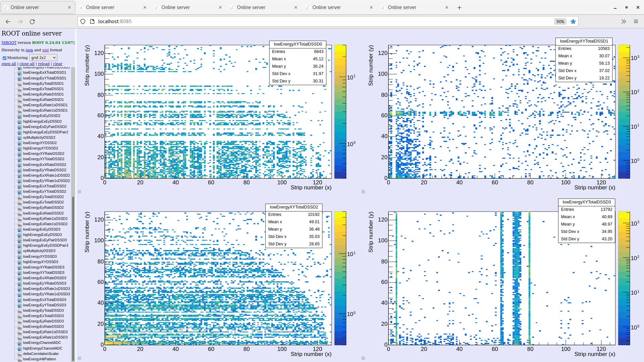
Task: Open a new browser tab
Action: [x=459, y=7]
